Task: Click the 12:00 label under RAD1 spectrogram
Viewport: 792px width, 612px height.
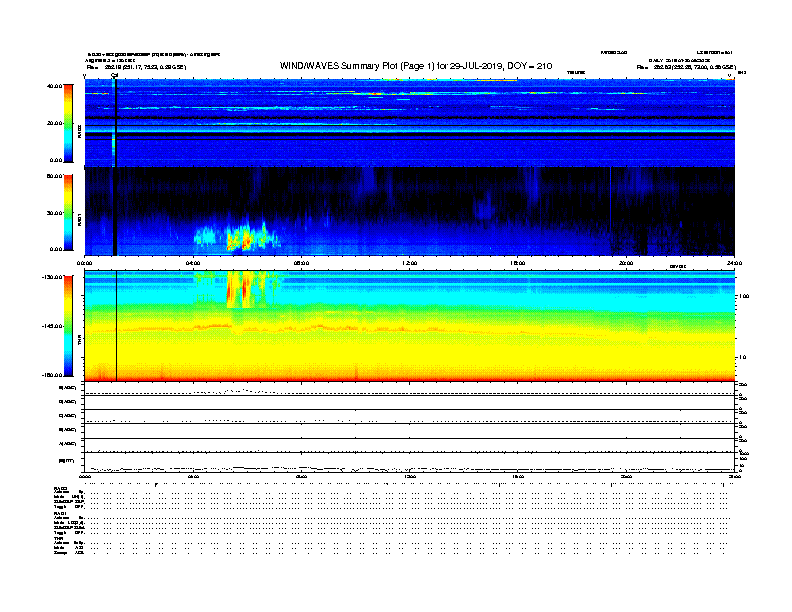Action: pos(410,263)
